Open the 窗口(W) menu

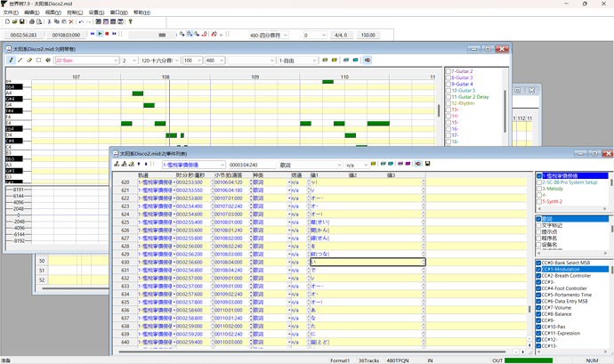(118, 12)
